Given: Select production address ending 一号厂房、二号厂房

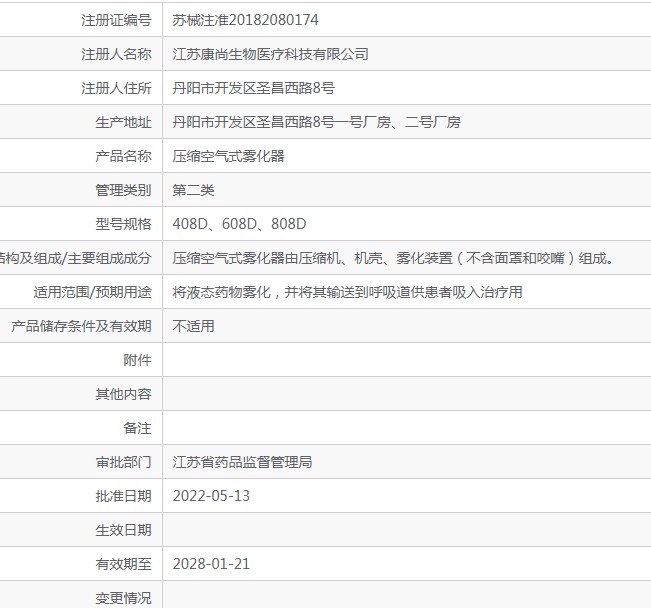Looking at the screenshot, I should [x=316, y=122].
